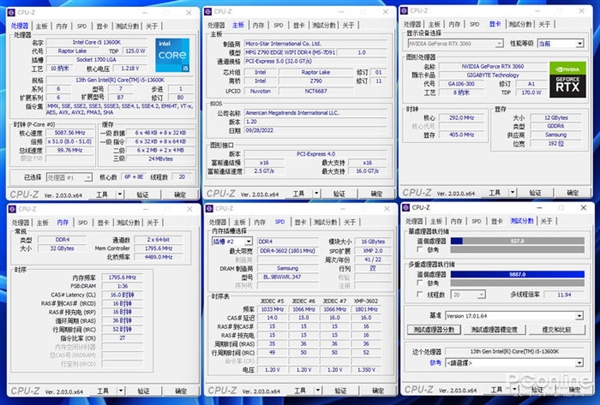Click model field MPG Z790 EDGE WIFI DDR4
Viewport: 600px width, 405px height.
[x=290, y=52]
